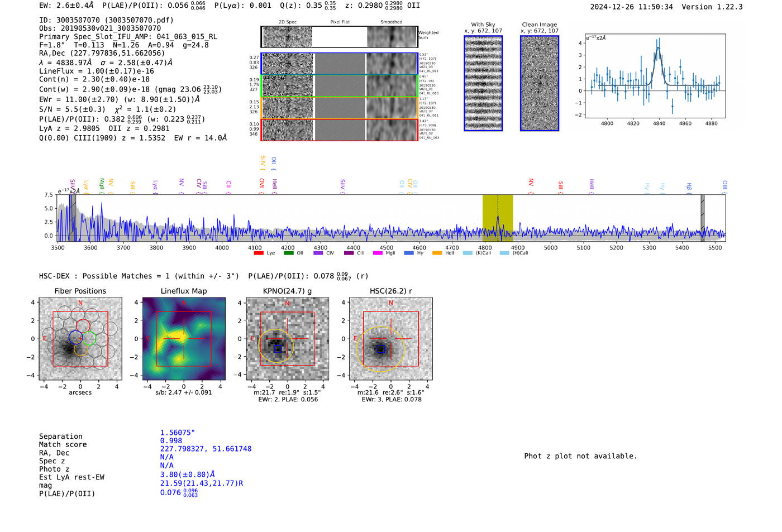Click the Gaussian emission line fit plot
This screenshot has width=782, height=532.
(655, 76)
